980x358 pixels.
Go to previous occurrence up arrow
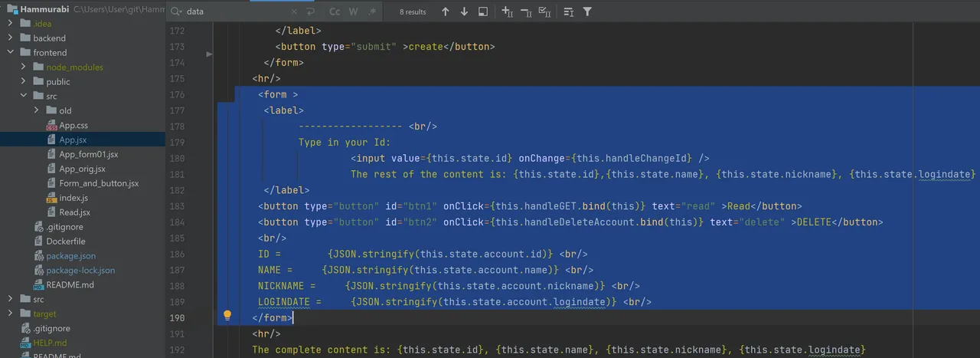[446, 11]
